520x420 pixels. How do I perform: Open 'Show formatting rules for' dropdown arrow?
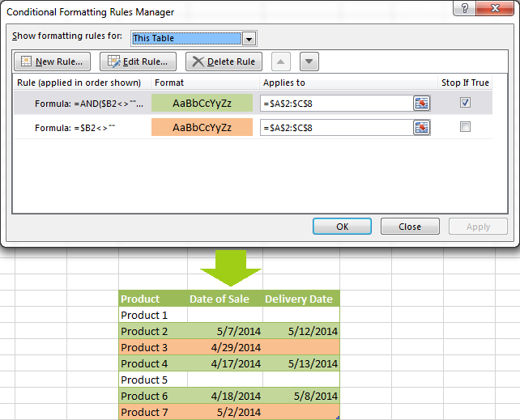point(249,39)
